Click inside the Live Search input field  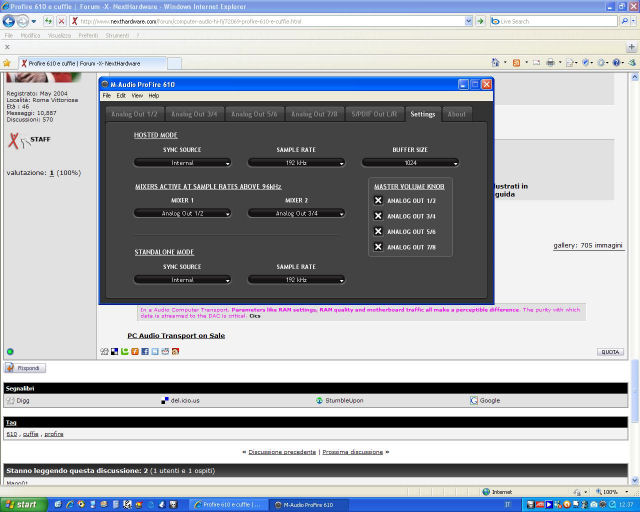(553, 21)
